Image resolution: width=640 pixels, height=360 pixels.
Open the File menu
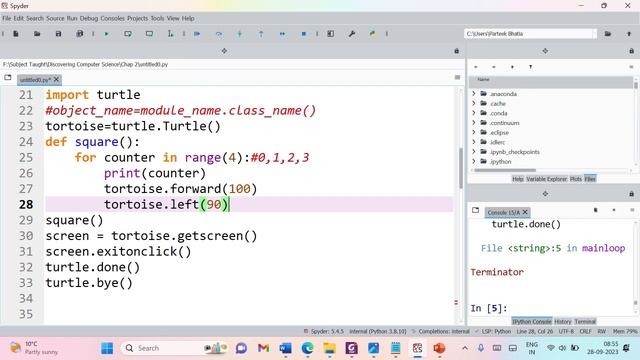click(7, 18)
